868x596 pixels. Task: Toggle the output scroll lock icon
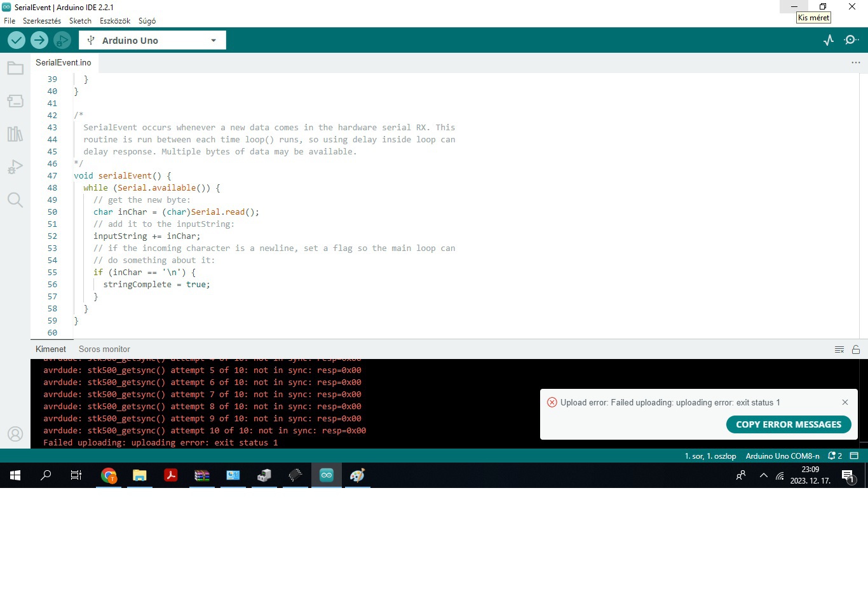click(x=856, y=349)
